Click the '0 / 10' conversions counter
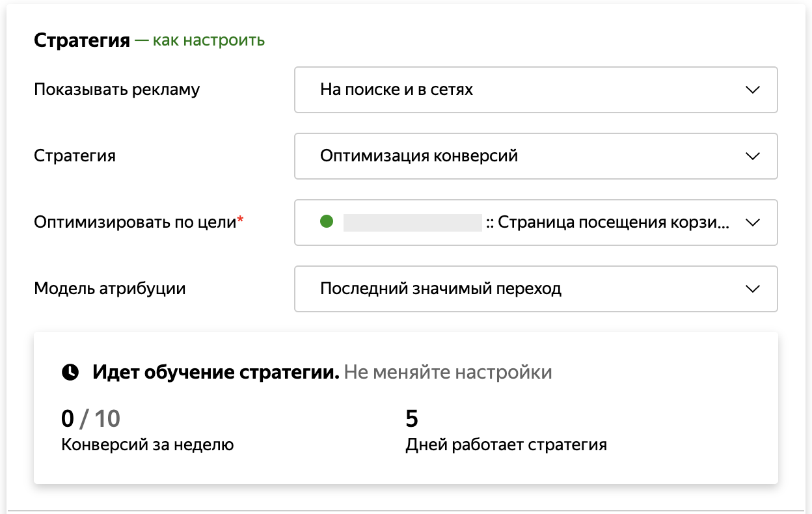The image size is (812, 514). click(90, 418)
